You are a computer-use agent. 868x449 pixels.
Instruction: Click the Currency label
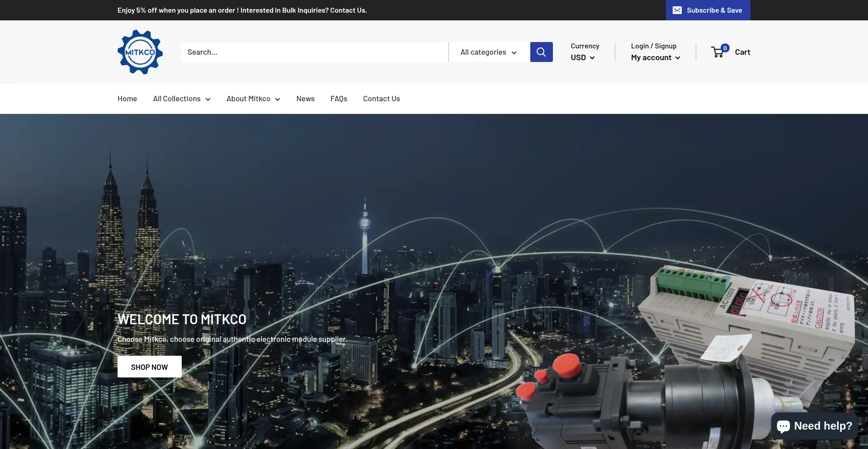(585, 46)
